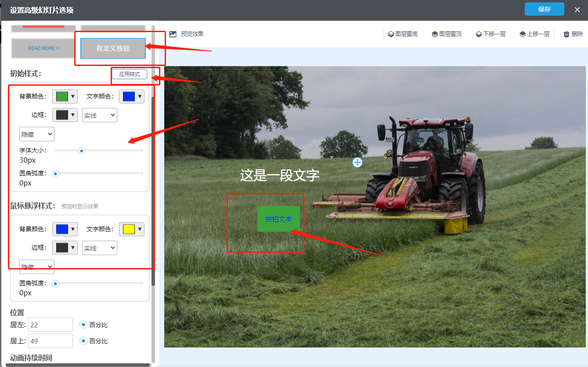This screenshot has height=367, width=588.
Task: Choose the READ MORE button style
Action: click(43, 48)
